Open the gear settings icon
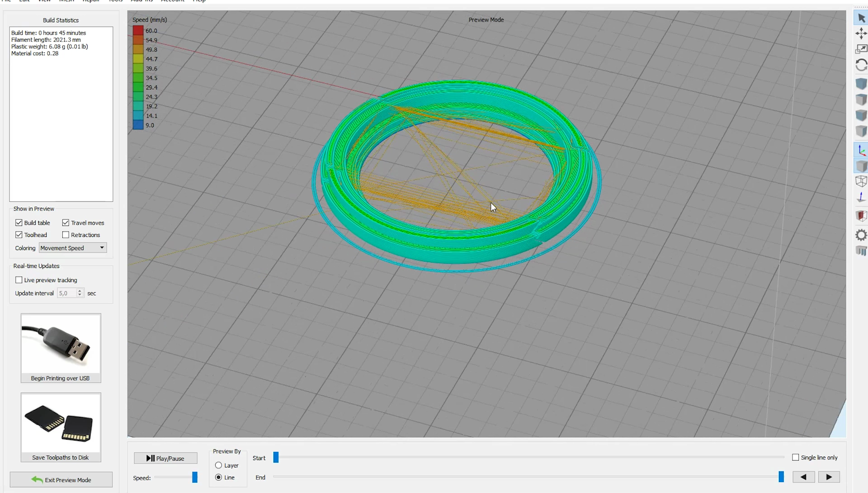This screenshot has width=868, height=493. pos(861,235)
